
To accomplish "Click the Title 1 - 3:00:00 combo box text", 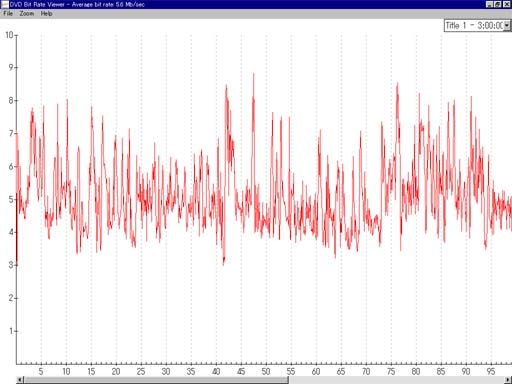I will point(474,26).
